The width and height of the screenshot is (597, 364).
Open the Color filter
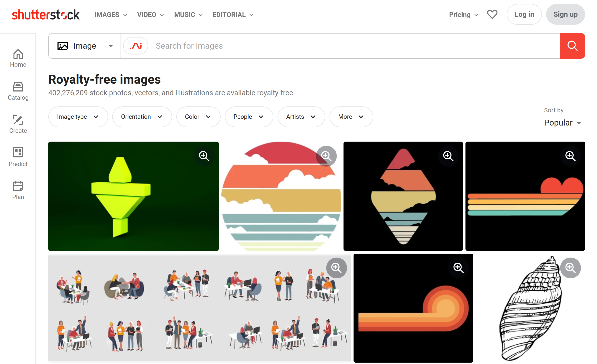tap(198, 117)
